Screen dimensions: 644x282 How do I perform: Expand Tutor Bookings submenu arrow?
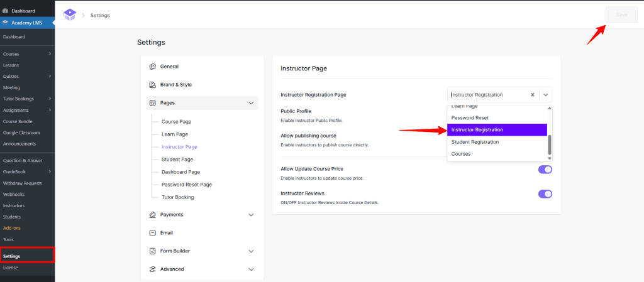coord(50,99)
